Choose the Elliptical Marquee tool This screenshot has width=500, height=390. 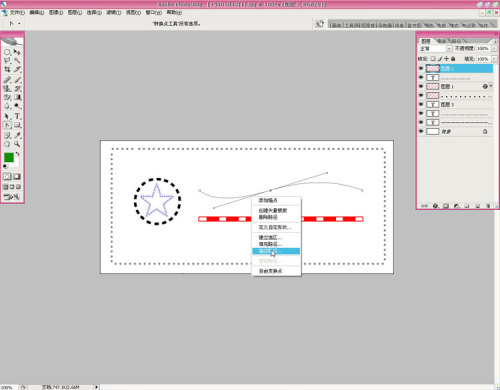click(x=7, y=52)
